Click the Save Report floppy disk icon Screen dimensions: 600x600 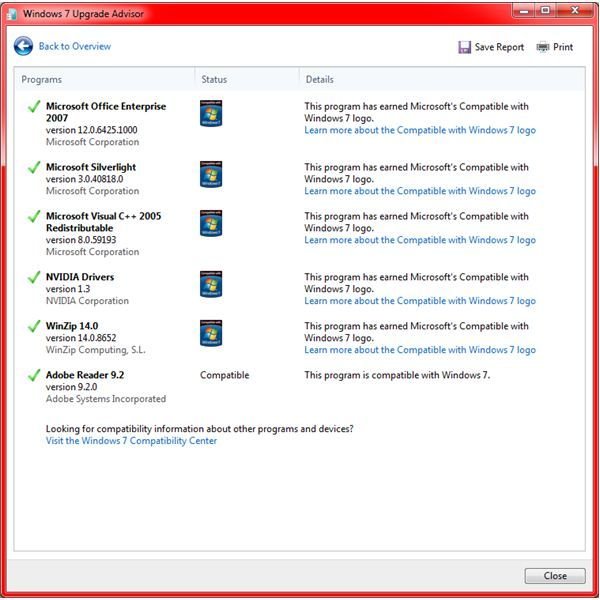[465, 47]
